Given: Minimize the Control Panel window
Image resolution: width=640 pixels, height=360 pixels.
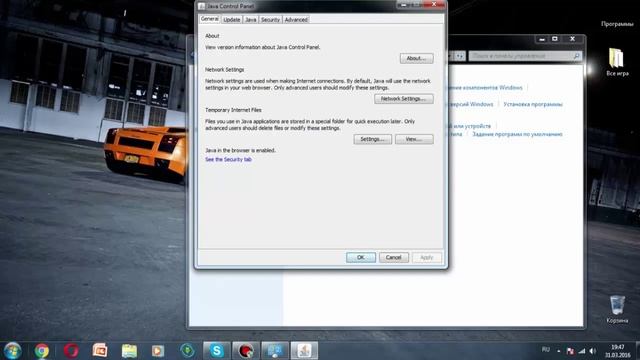Looking at the screenshot, I should pos(542,39).
